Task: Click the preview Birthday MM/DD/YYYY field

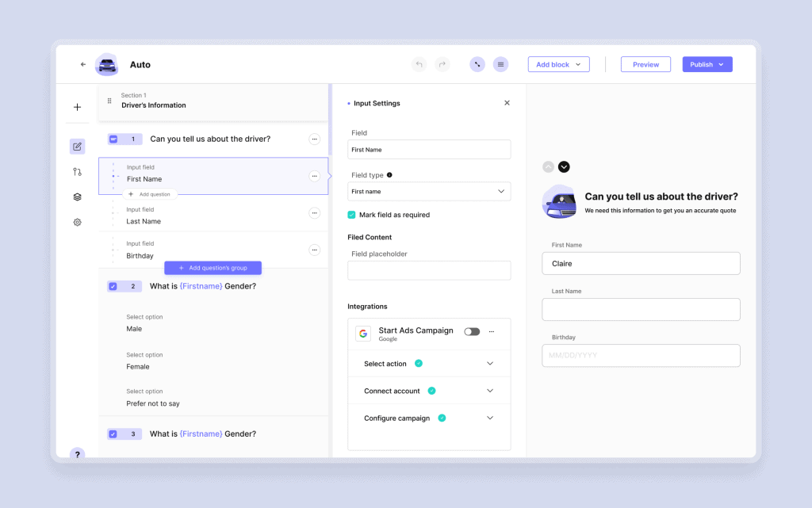Action: [641, 355]
